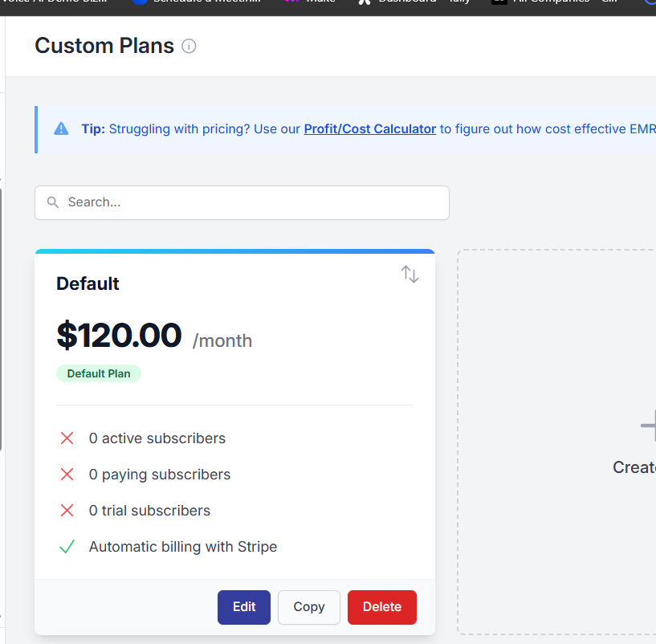Click the warning triangle icon in Tip banner
Image resolution: width=656 pixels, height=644 pixels.
(x=61, y=129)
